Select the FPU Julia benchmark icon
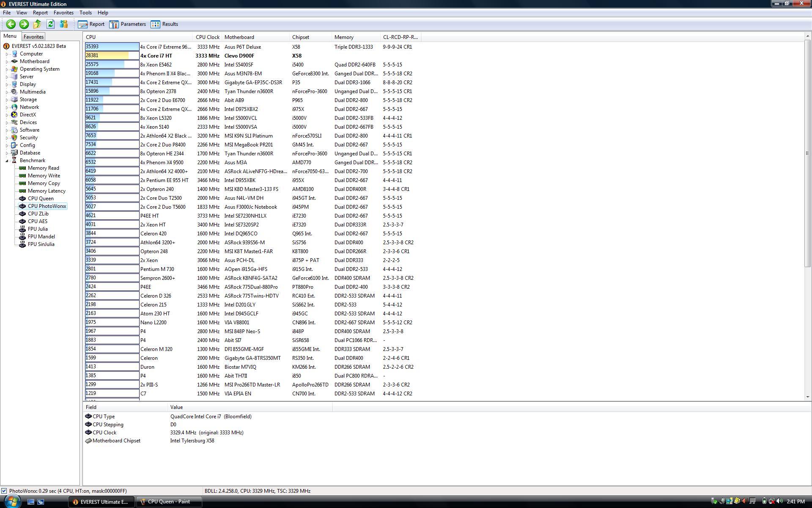This screenshot has width=812, height=508. tap(22, 229)
